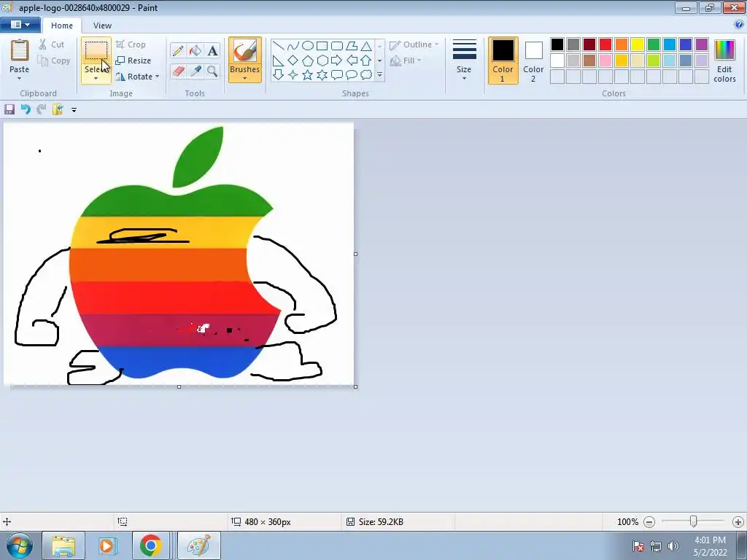
Task: Open the Outline dropdown
Action: [x=414, y=44]
